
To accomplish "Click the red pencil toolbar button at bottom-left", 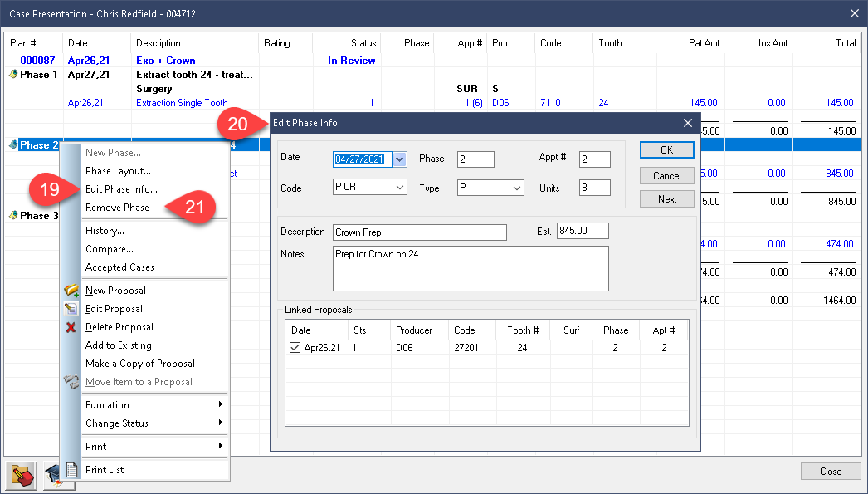I will coord(22,475).
